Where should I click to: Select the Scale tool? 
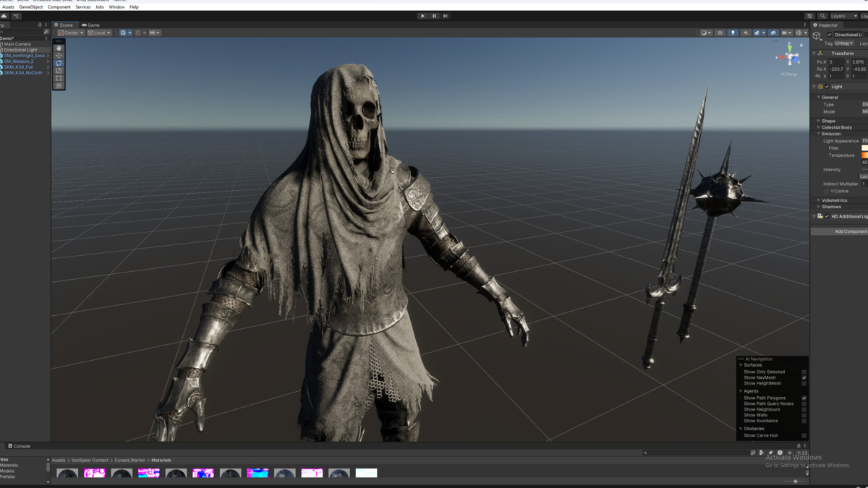[x=59, y=71]
